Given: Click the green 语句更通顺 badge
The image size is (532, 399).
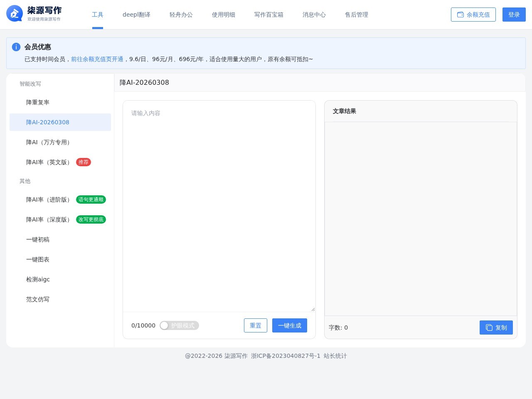Looking at the screenshot, I should coord(91,199).
